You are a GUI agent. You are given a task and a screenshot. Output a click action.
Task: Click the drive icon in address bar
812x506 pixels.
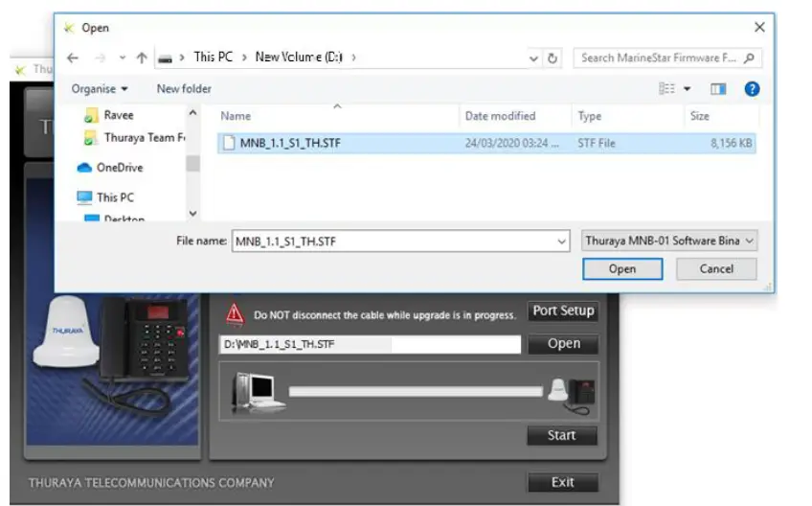tap(165, 58)
